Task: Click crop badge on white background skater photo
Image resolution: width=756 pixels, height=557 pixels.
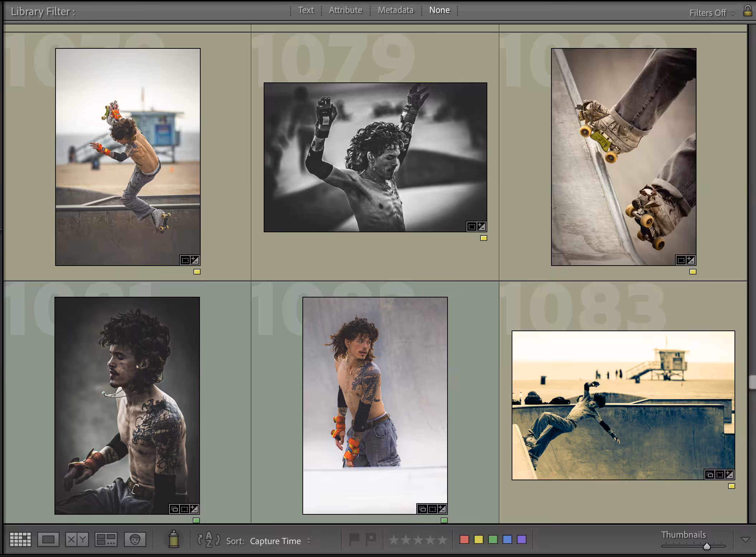Action: (432, 509)
